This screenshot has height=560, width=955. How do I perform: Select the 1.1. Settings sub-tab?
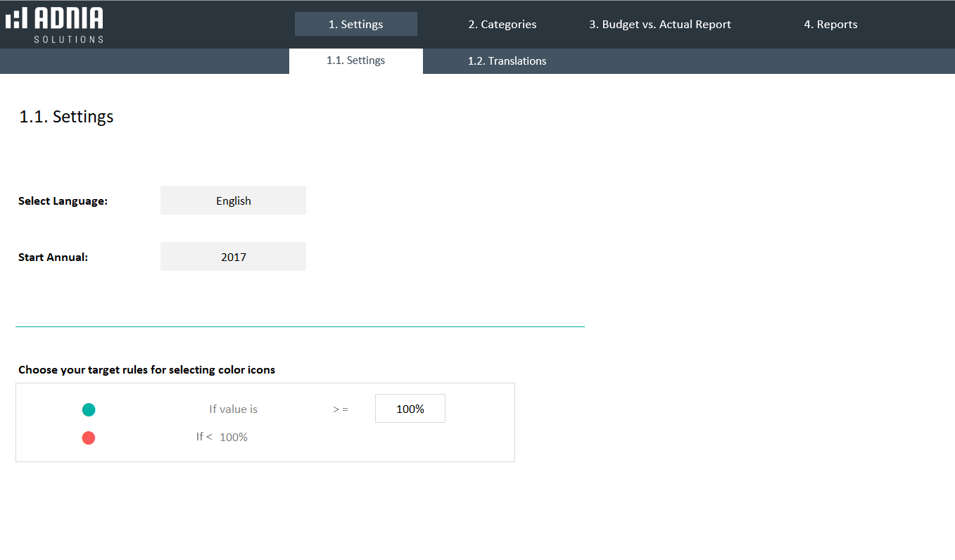click(x=355, y=61)
